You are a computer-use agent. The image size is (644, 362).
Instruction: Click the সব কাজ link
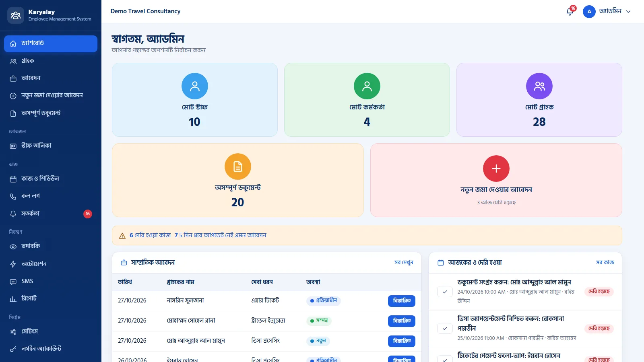click(605, 263)
